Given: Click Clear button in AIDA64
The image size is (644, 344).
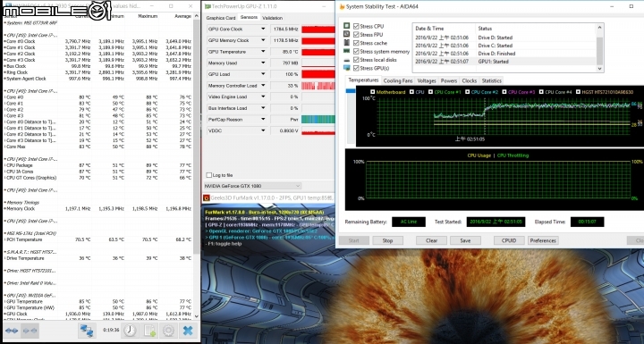Looking at the screenshot, I should point(431,240).
